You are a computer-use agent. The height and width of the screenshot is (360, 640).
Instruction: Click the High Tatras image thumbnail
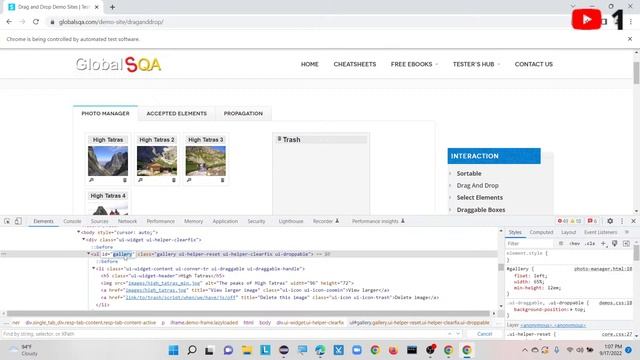[108, 161]
